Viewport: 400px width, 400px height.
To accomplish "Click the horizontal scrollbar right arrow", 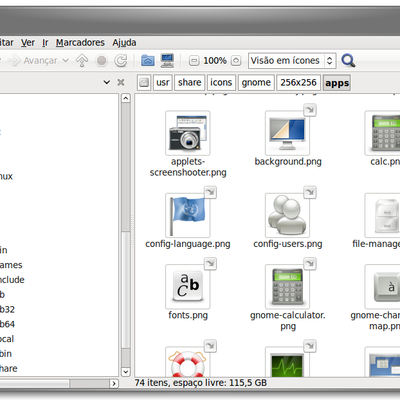I will pos(114,384).
